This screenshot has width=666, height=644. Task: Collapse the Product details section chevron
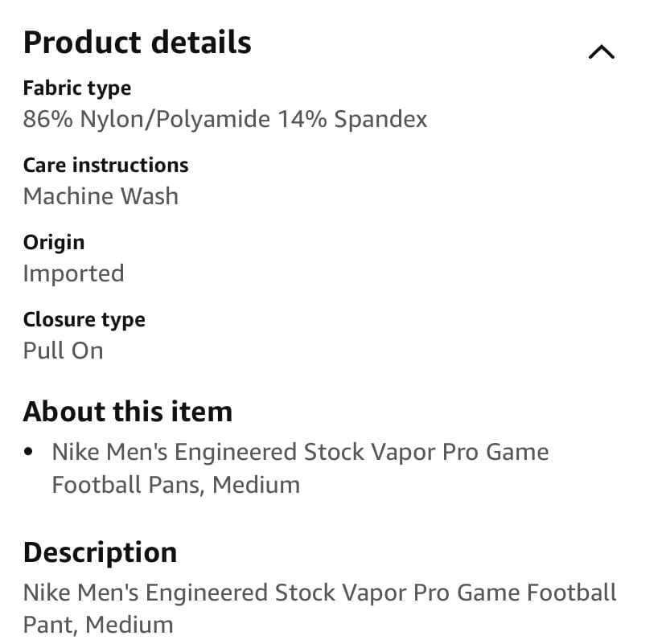pyautogui.click(x=602, y=51)
